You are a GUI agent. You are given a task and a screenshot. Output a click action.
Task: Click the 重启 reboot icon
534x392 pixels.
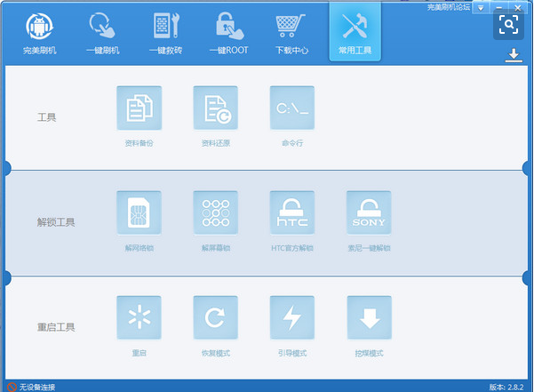point(139,317)
